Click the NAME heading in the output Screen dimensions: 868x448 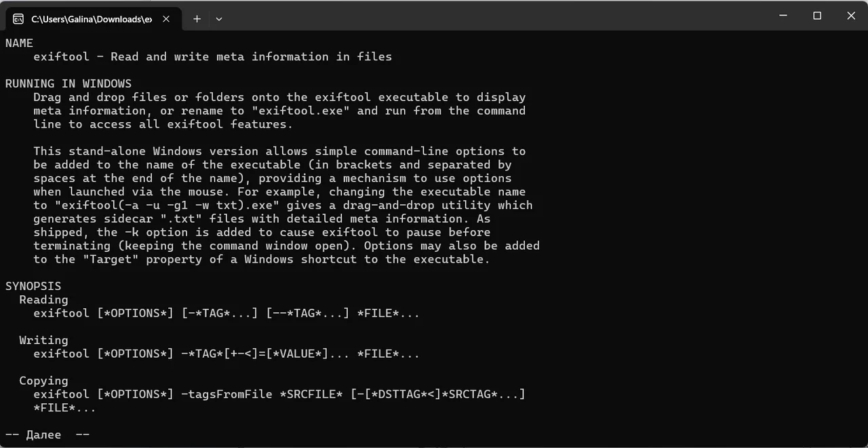[19, 43]
